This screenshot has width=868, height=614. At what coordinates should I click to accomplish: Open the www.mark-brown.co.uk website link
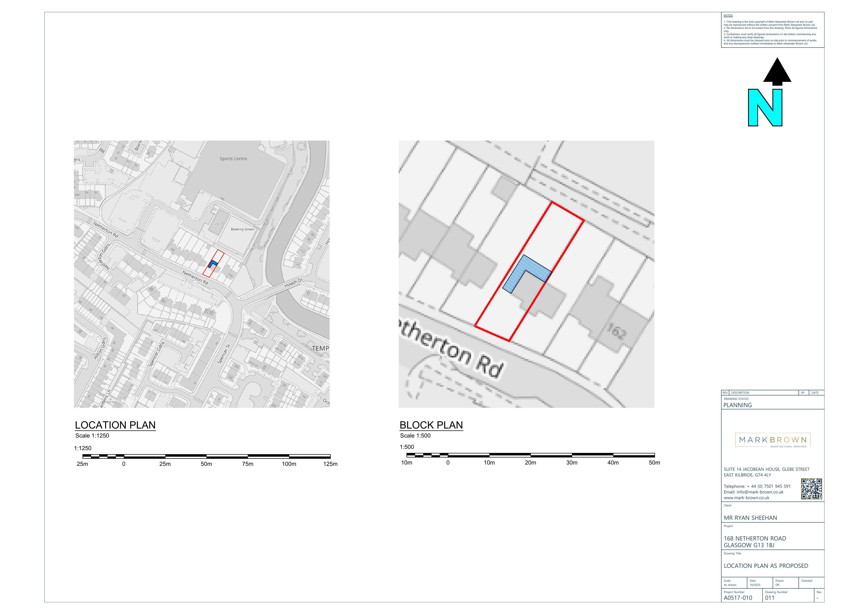click(746, 498)
